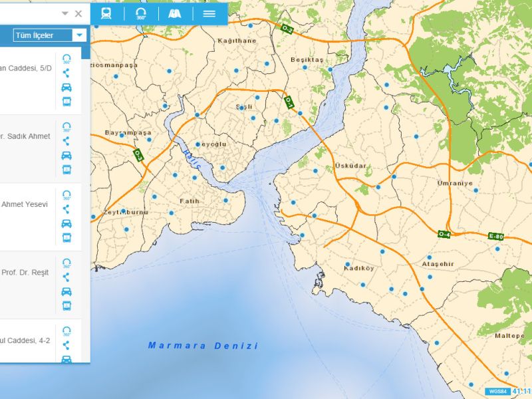Click the Üsküdar district label on map
532x399 pixels.
[x=351, y=166]
